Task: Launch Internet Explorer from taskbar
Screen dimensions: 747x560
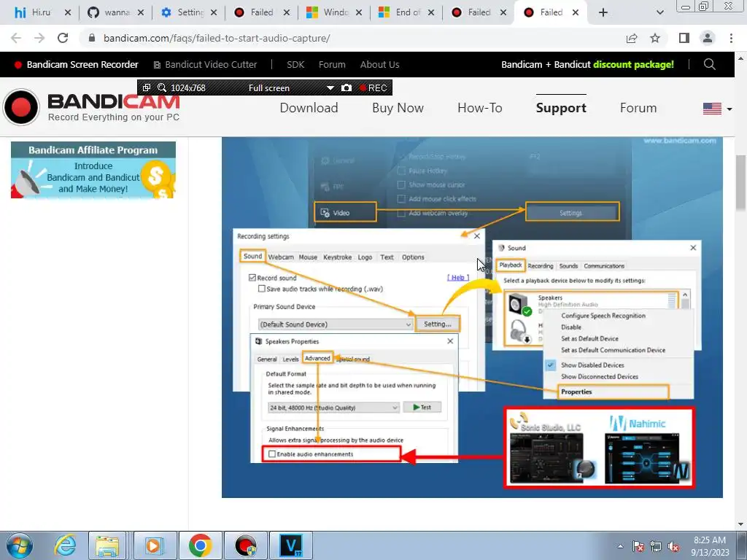Action: point(65,545)
